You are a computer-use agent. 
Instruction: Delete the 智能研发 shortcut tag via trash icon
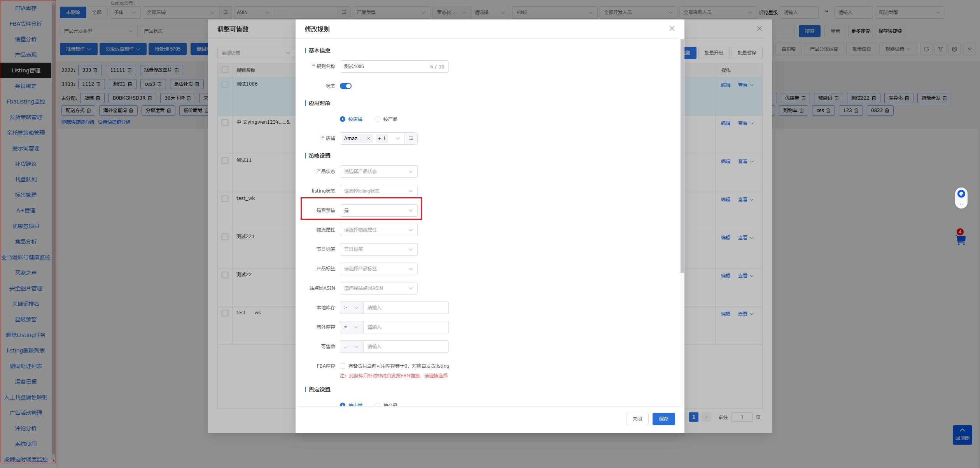pyautogui.click(x=945, y=98)
